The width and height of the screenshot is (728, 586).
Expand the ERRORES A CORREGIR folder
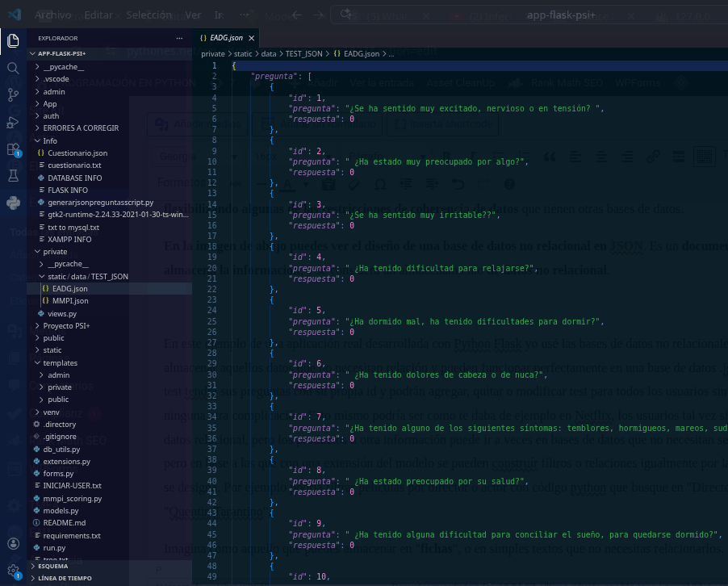click(80, 128)
